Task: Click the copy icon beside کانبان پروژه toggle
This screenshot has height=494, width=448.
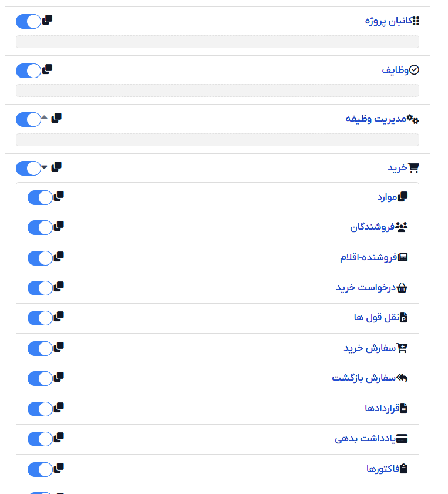Action: (47, 20)
